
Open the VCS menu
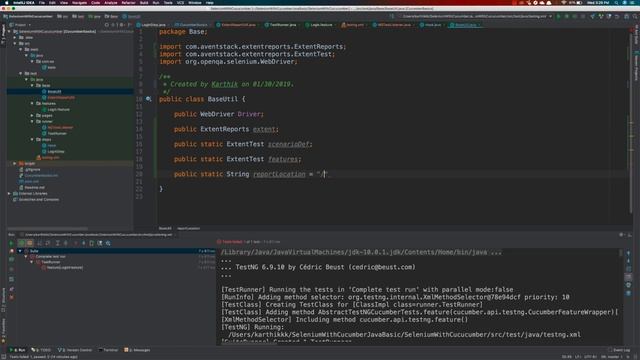click(180, 2)
